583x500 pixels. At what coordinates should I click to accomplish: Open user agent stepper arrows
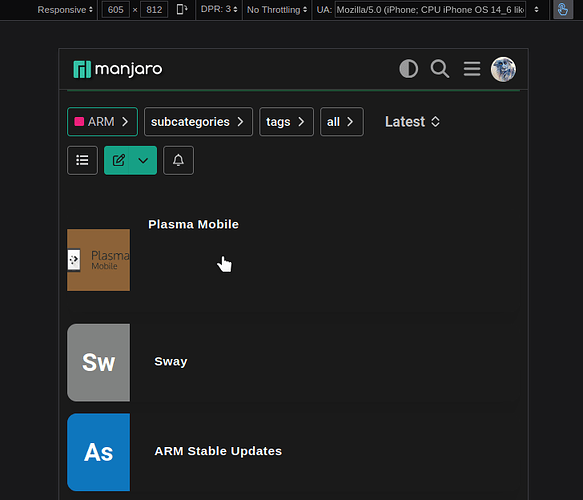(536, 10)
